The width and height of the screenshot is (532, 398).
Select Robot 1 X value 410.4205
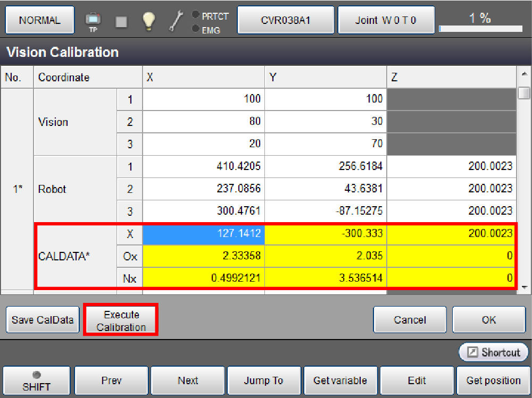pyautogui.click(x=203, y=166)
